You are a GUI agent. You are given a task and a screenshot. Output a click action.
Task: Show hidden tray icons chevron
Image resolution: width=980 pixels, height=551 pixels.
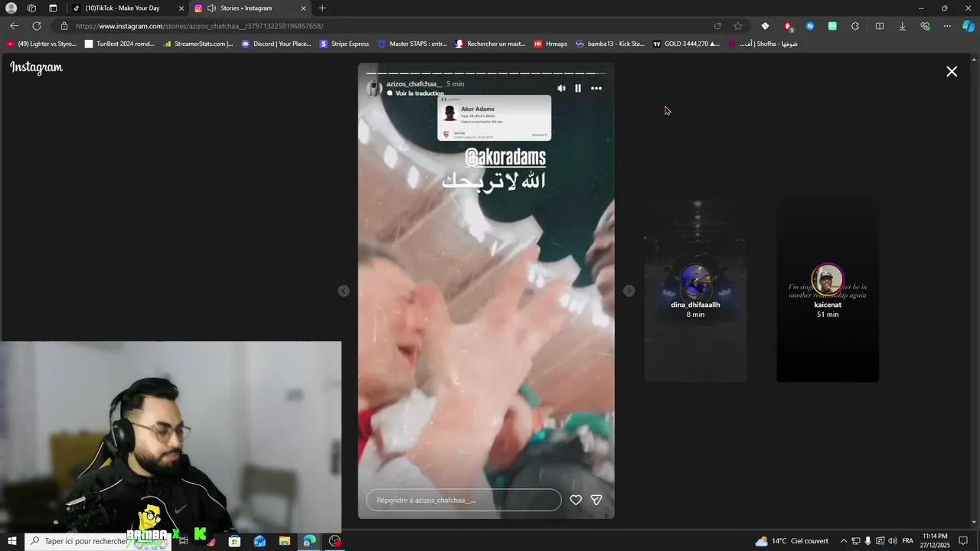(844, 541)
